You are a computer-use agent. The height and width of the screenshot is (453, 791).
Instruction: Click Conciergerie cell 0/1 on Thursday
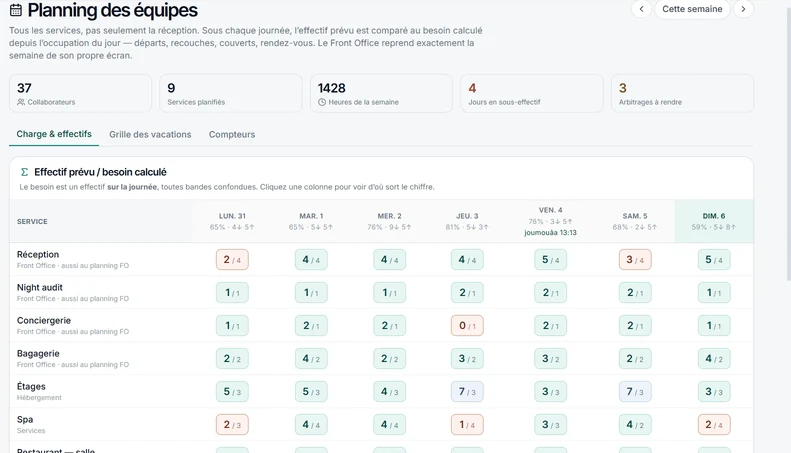point(467,325)
